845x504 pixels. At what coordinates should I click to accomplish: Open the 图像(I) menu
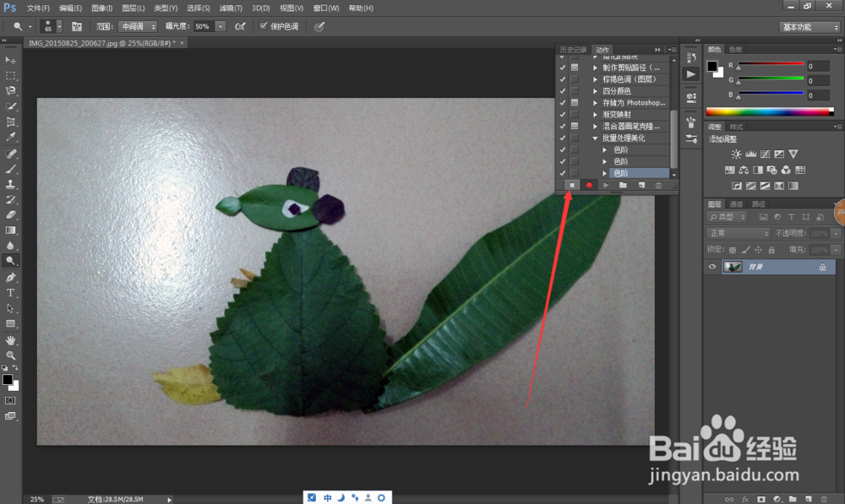pyautogui.click(x=102, y=8)
